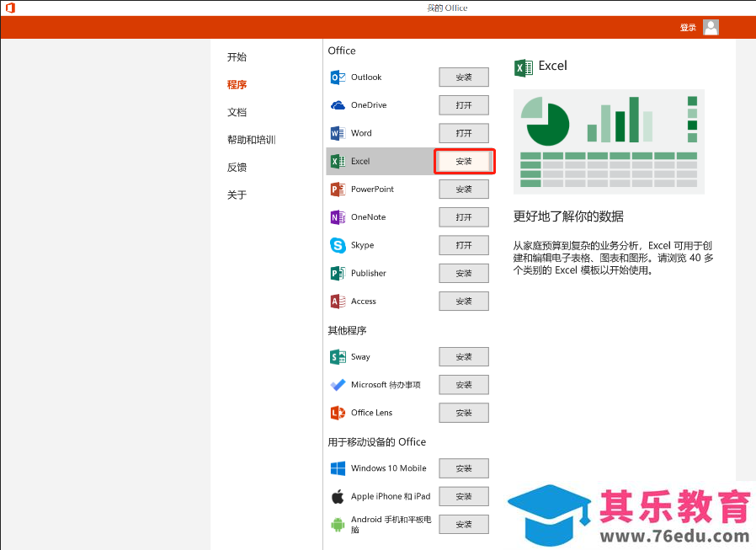Screen dimensions: 756x550
Task: Click the Skype app icon
Action: tap(338, 245)
